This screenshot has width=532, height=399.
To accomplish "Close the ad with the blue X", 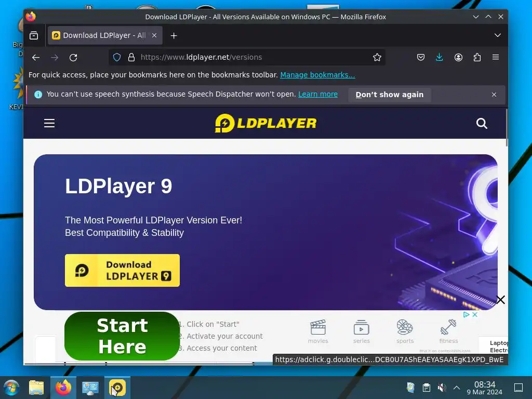I will [x=475, y=314].
